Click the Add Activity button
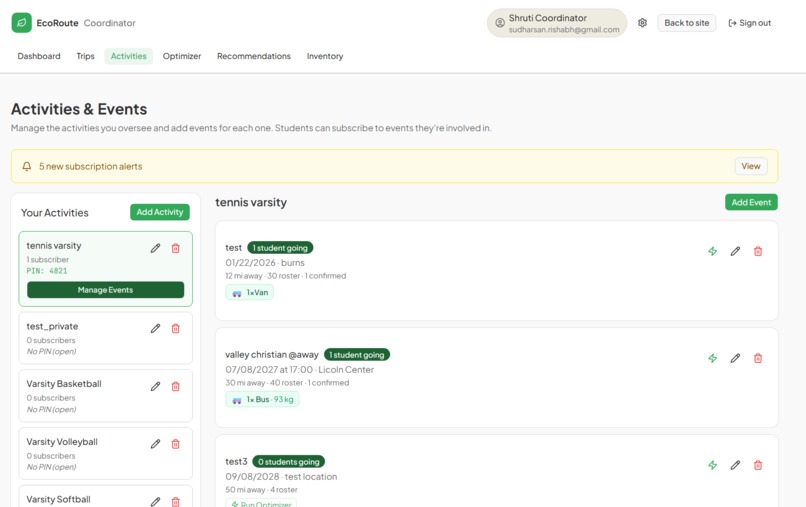 [x=160, y=212]
